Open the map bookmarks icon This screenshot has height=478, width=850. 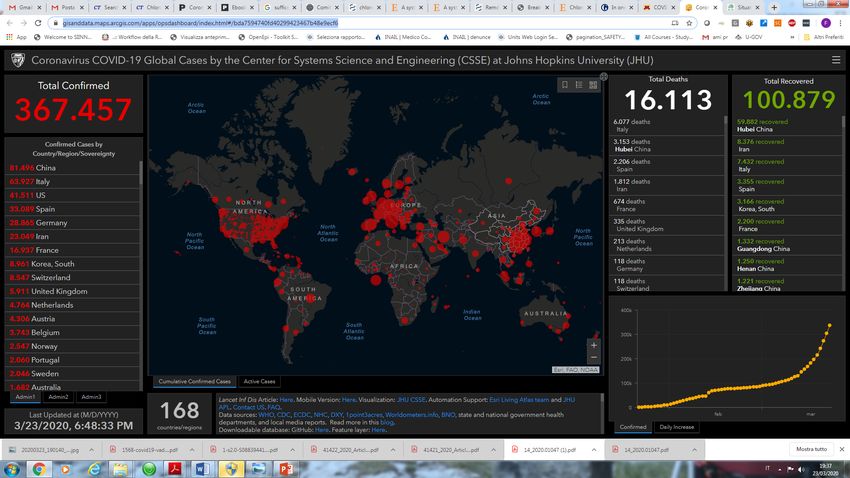[x=564, y=85]
